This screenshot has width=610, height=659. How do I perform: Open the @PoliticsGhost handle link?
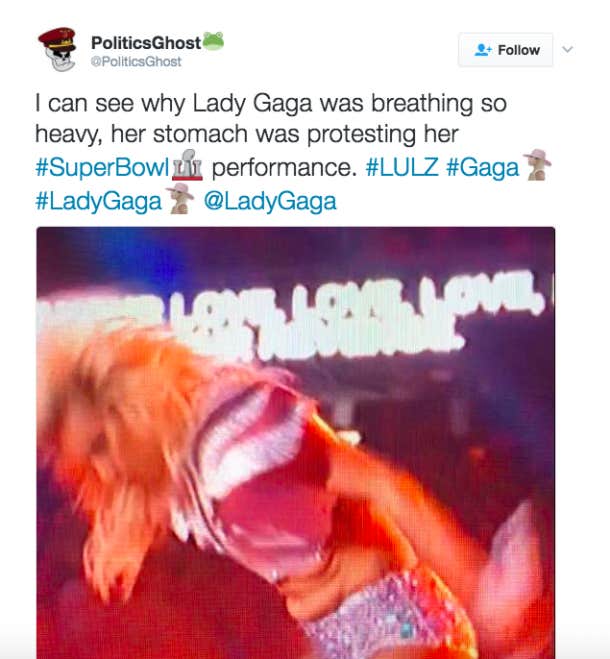pos(136,61)
